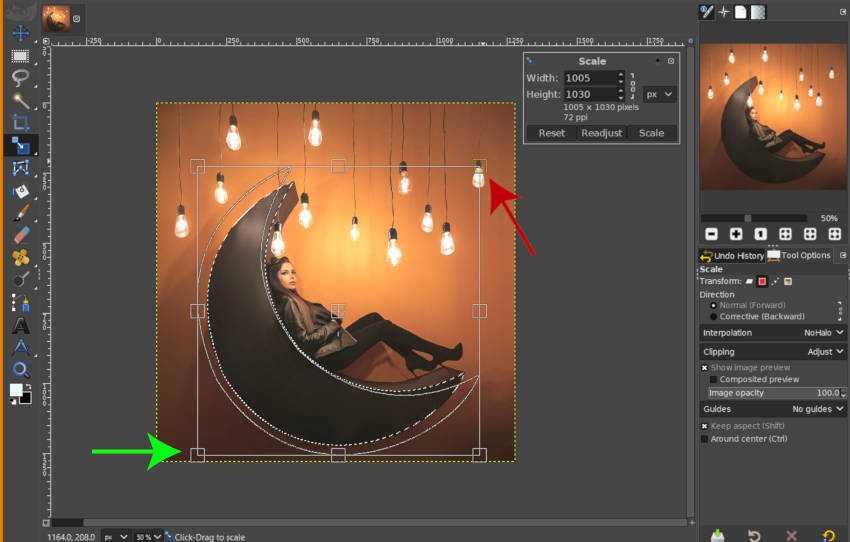Select Corrective (Backward) direction
850x542 pixels.
coord(713,317)
